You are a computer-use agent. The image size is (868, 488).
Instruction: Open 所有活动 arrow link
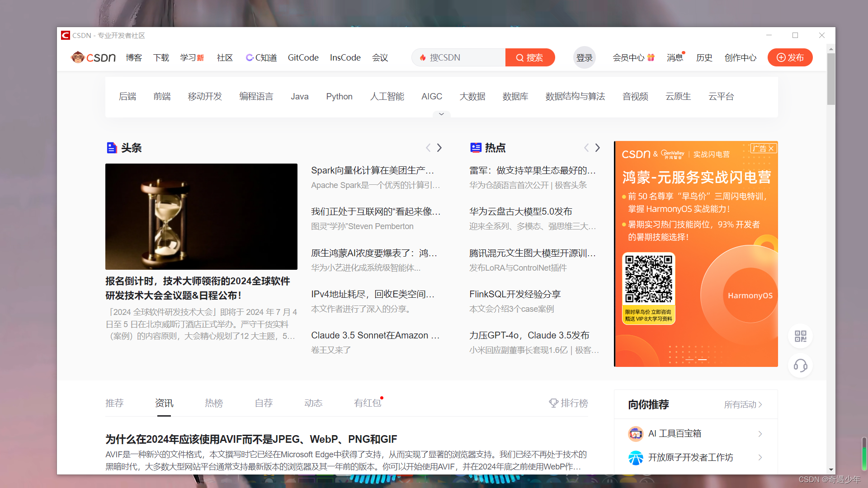pyautogui.click(x=743, y=404)
